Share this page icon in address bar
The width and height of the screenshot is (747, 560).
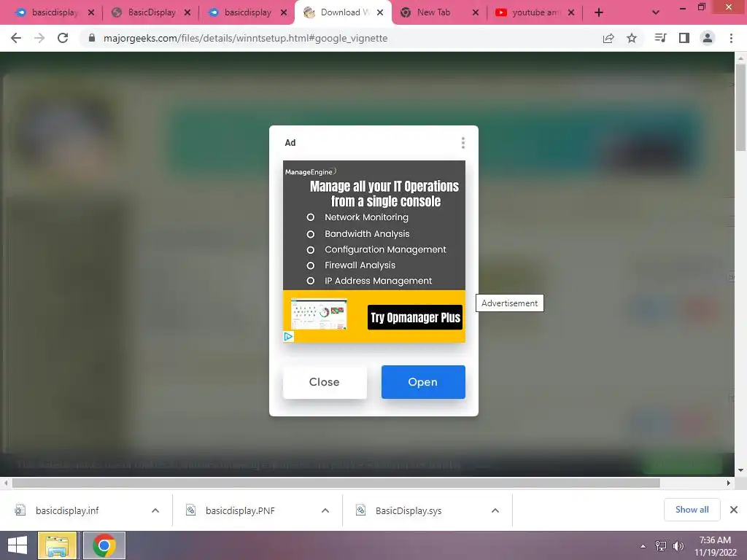(608, 38)
